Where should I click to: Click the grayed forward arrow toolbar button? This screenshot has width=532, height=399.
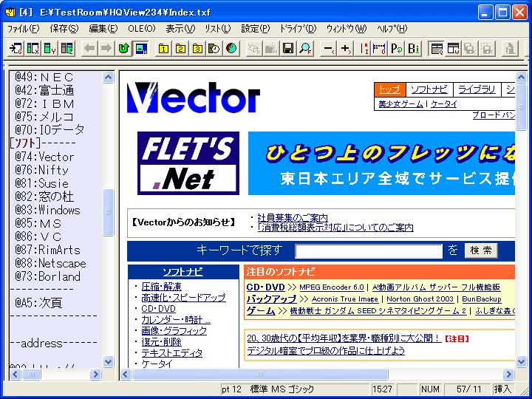(x=106, y=49)
